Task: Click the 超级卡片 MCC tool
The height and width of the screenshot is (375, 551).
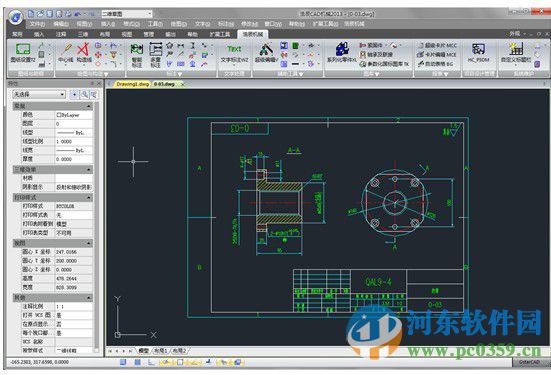Action: point(437,45)
